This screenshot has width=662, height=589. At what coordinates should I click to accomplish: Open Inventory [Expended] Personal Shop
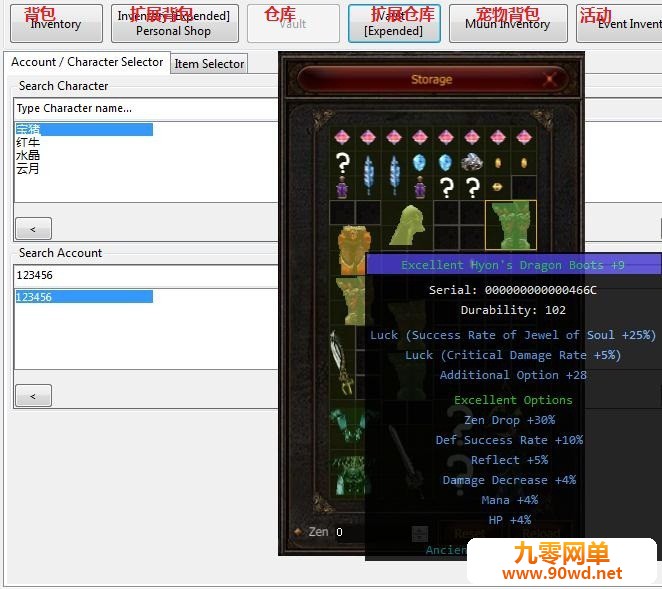point(174,23)
